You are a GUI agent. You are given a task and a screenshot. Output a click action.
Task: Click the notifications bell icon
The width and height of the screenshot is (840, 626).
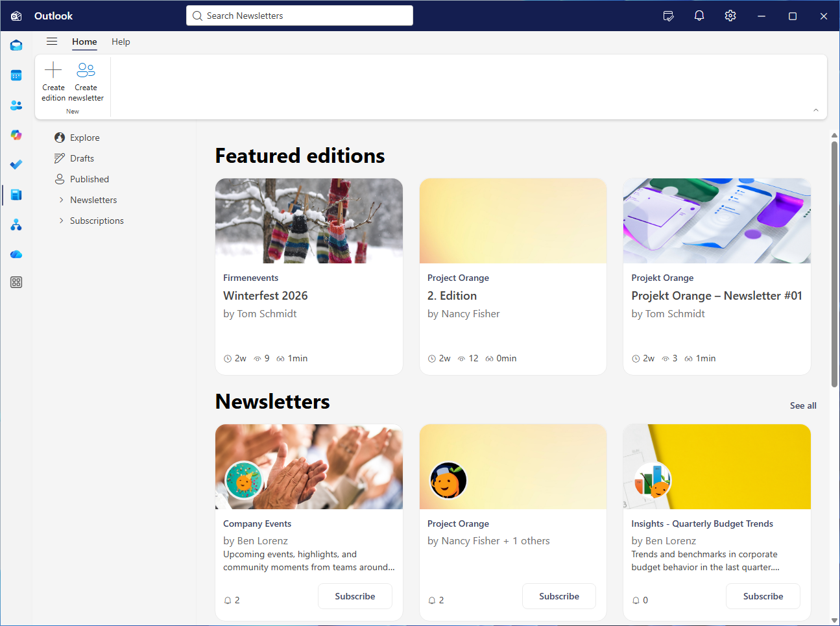pyautogui.click(x=699, y=16)
